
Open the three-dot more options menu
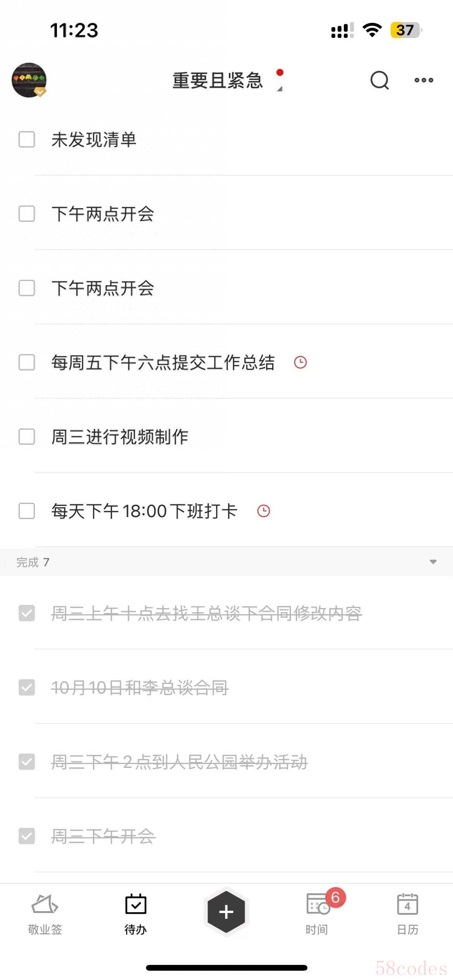tap(424, 80)
